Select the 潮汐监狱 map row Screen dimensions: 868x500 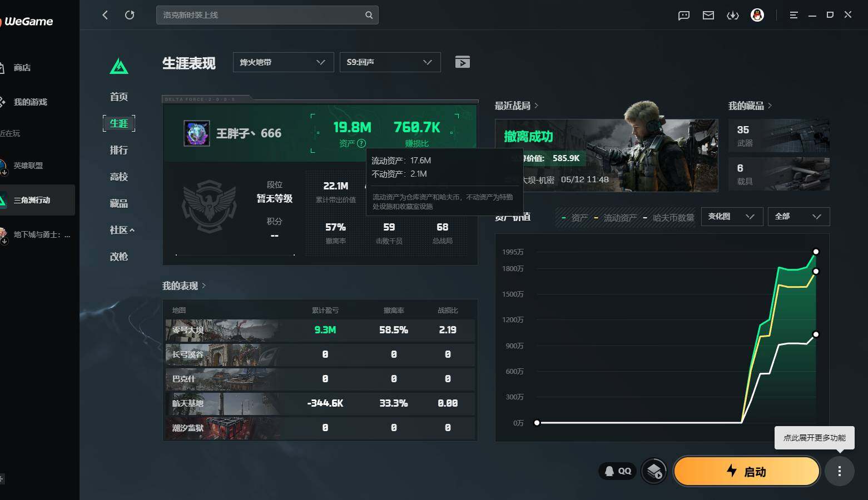click(x=320, y=428)
